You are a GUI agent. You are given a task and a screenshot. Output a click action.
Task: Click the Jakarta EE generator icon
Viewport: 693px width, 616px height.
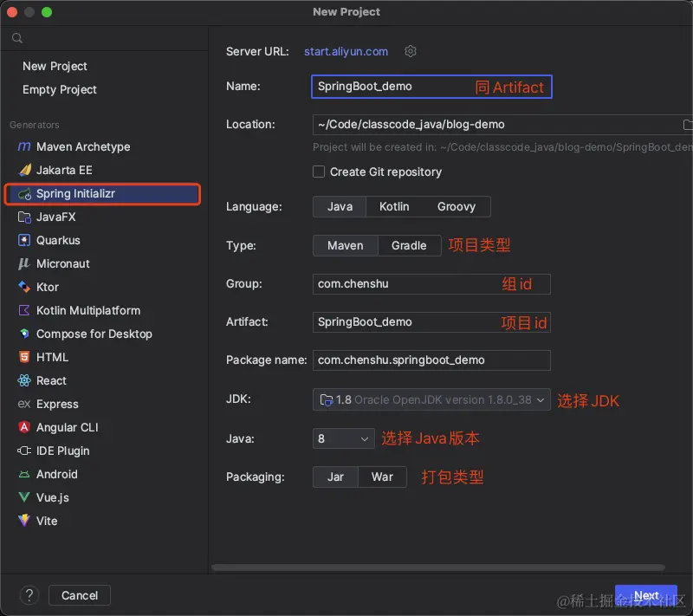coord(25,170)
